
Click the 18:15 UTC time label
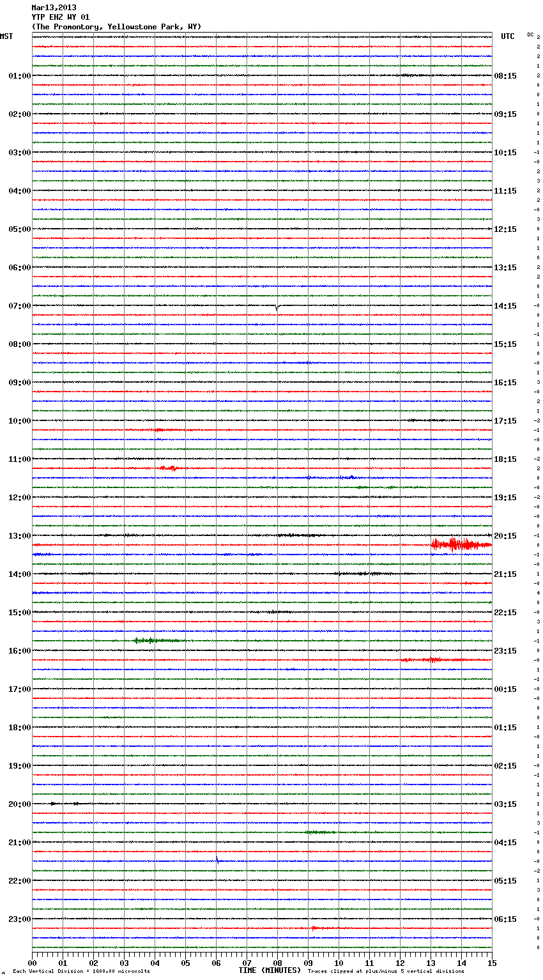point(505,459)
